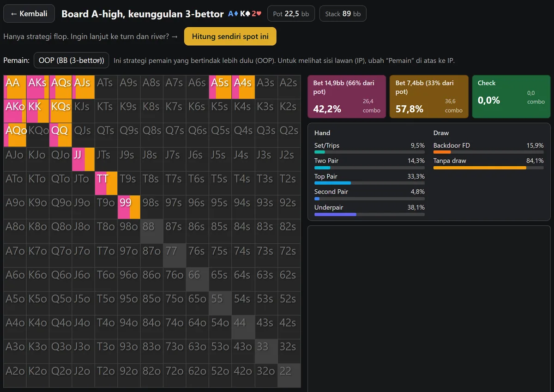Click the Board A-high, keunggulan 3-bettor title
The image size is (554, 392).
143,14
